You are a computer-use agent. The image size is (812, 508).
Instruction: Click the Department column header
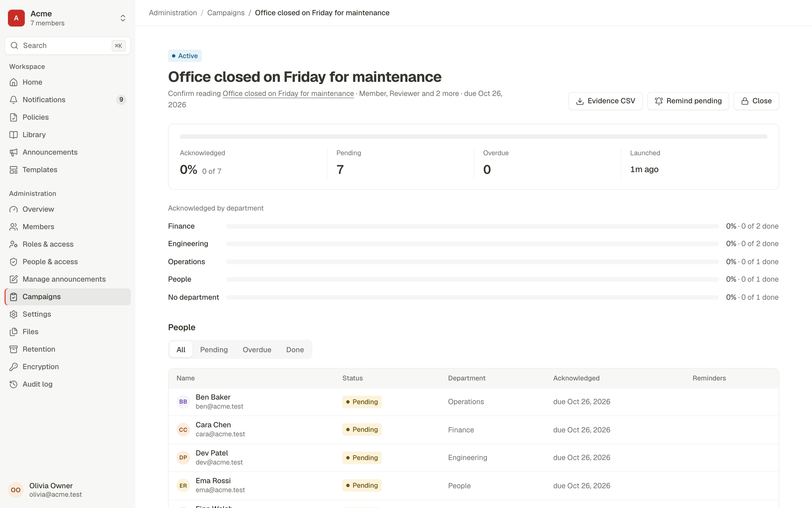point(467,378)
